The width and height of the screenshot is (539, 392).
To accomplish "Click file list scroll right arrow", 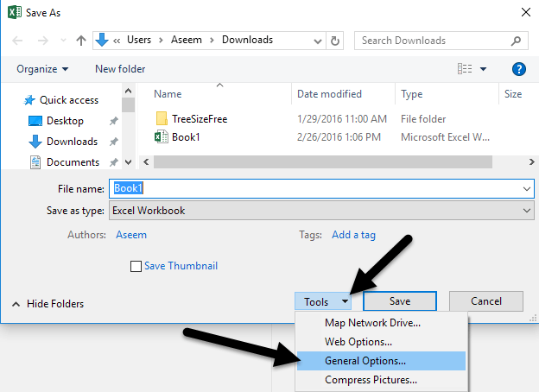I will point(531,161).
